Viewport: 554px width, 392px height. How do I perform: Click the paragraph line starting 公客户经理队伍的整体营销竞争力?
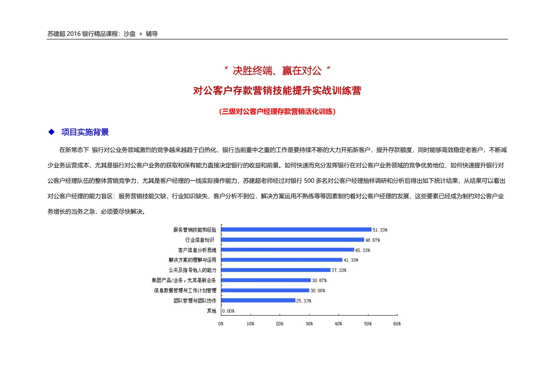coord(277,181)
